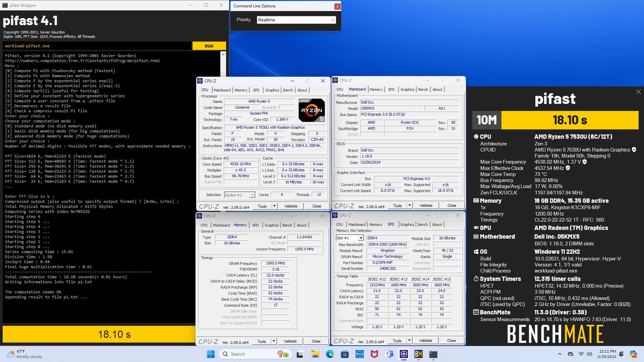Click the Memory section icon in BenchMate
Image resolution: width=644 pixels, height=362 pixels.
tap(476, 201)
